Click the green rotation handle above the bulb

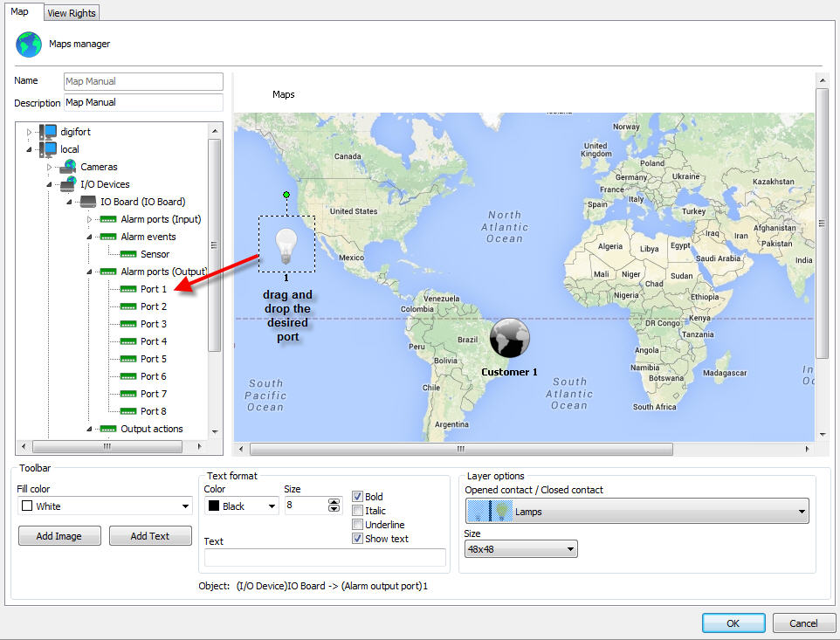pyautogui.click(x=286, y=195)
